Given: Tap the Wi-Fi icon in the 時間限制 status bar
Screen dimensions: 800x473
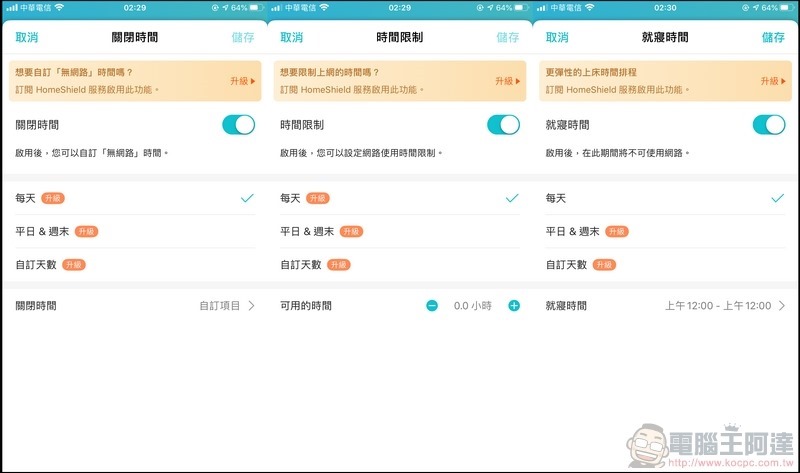Looking at the screenshot, I should click(324, 8).
